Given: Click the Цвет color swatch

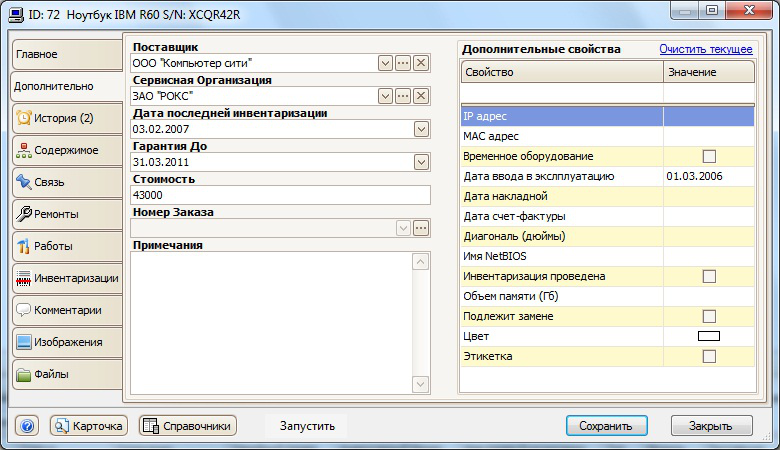Looking at the screenshot, I should click(709, 337).
